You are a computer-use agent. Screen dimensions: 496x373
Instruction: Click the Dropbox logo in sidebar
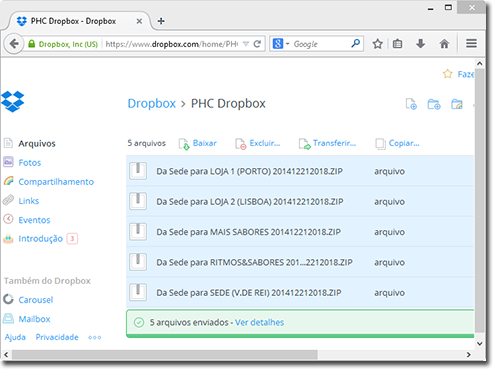point(13,101)
